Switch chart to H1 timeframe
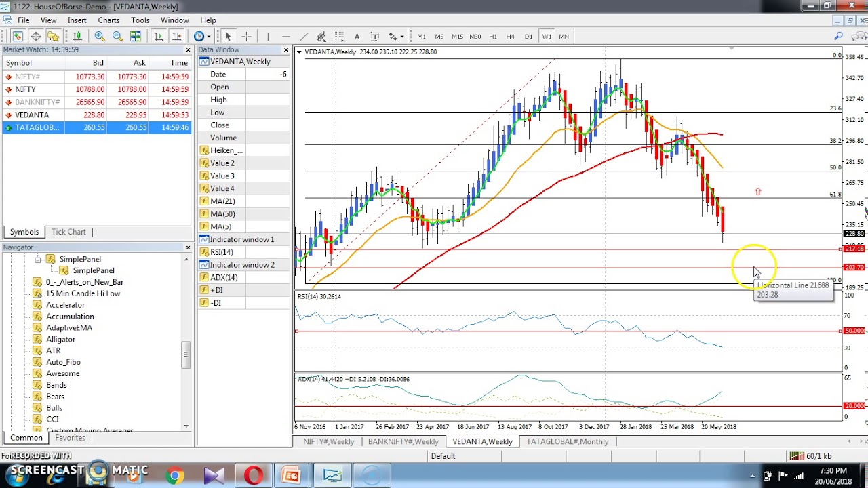 click(x=493, y=36)
